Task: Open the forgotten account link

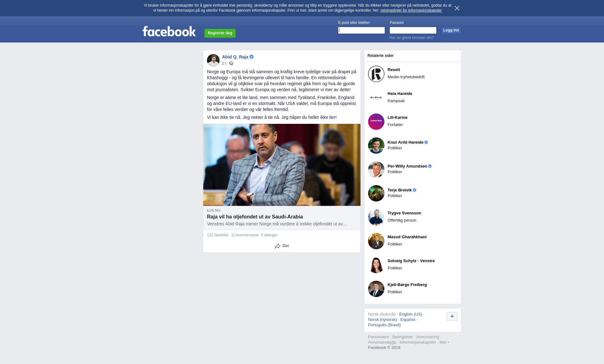Action: pyautogui.click(x=411, y=38)
